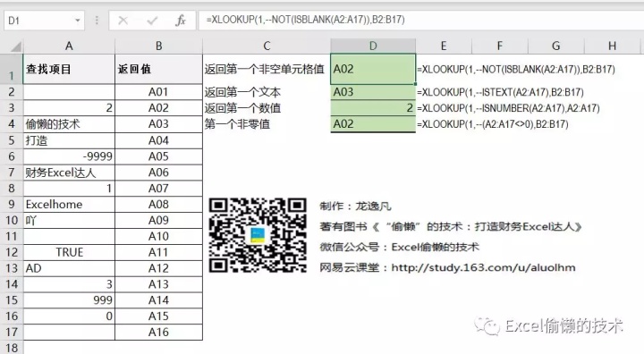Select column H header

pyautogui.click(x=612, y=46)
